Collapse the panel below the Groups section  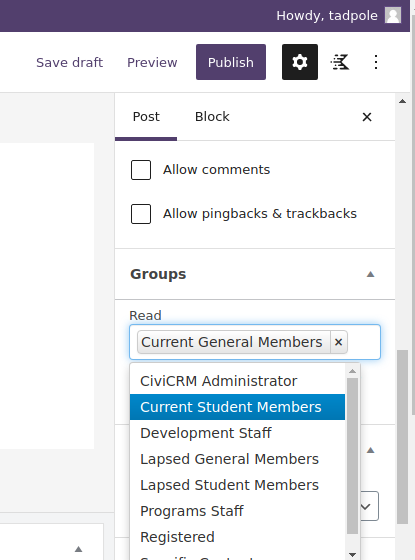370,450
